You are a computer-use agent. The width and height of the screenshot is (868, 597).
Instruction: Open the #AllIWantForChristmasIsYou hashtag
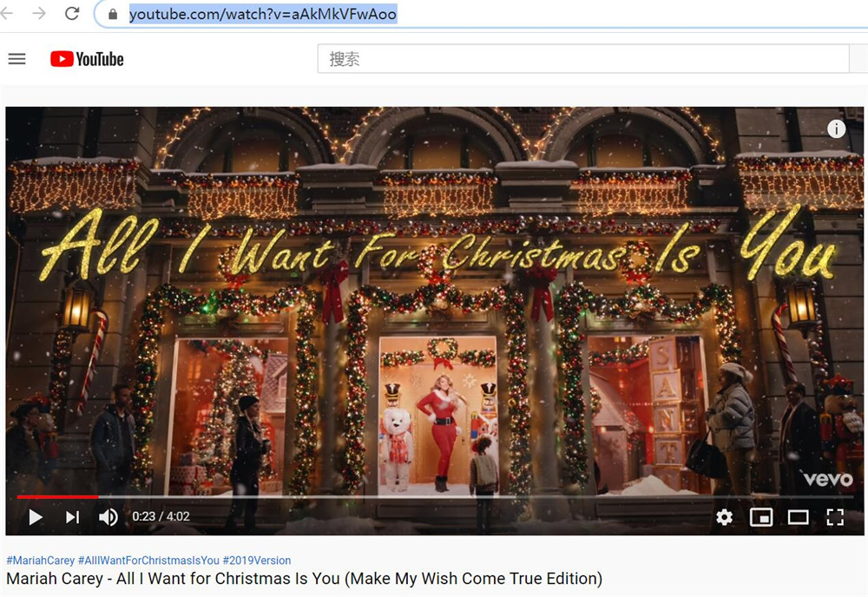pos(149,561)
